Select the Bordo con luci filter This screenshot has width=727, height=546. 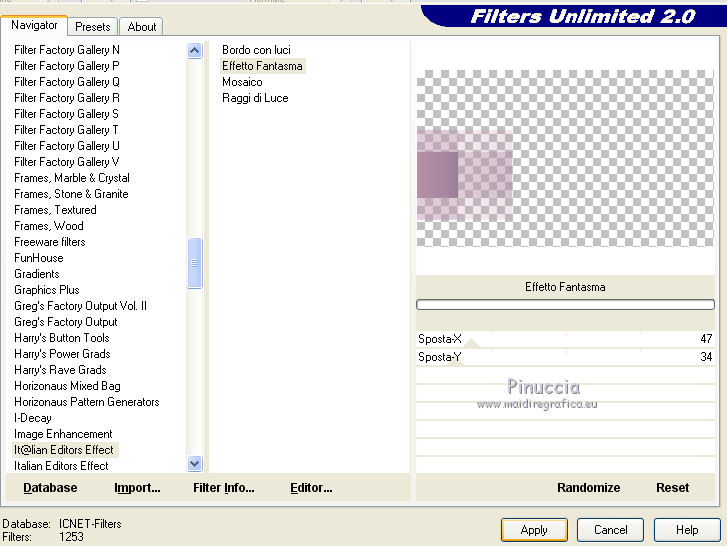[256, 50]
